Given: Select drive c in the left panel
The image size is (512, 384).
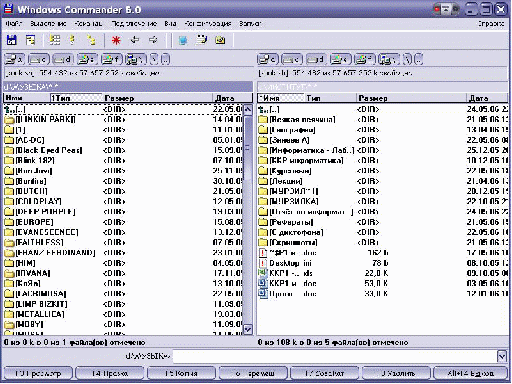Looking at the screenshot, I should point(39,59).
